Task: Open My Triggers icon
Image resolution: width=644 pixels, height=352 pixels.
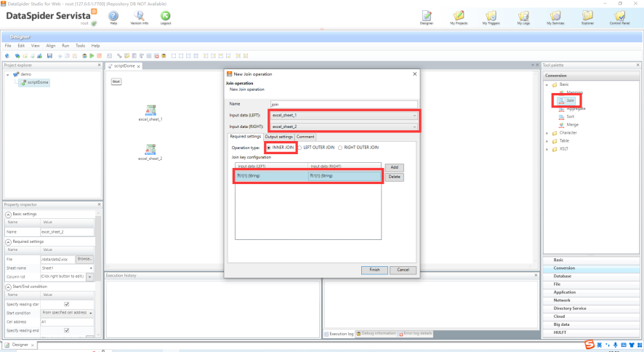Action: pyautogui.click(x=491, y=16)
